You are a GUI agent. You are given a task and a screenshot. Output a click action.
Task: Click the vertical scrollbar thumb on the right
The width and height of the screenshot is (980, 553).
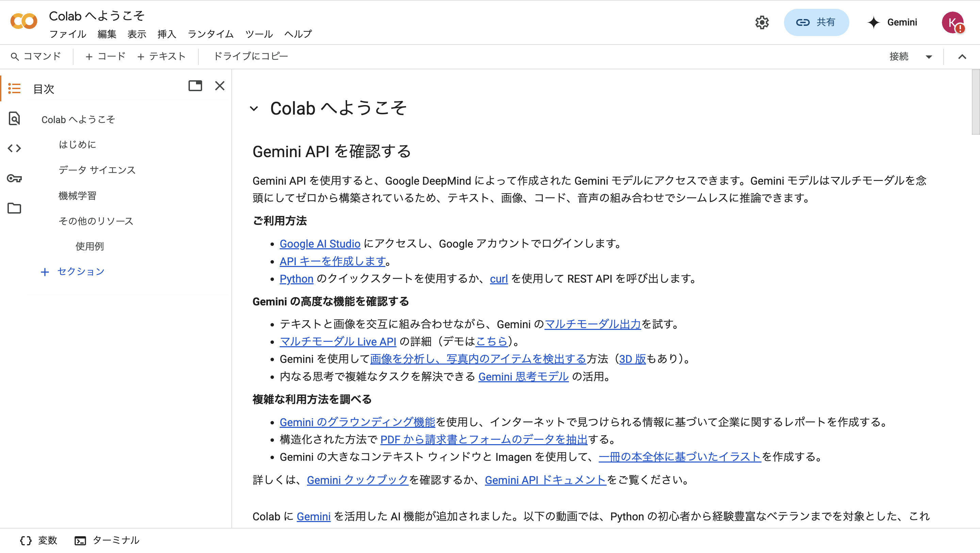pos(976,102)
